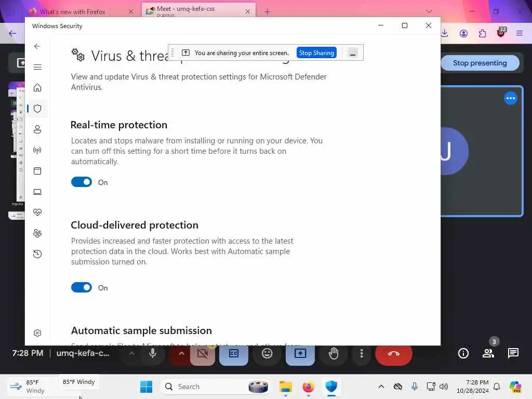Viewport: 532px width, 399px height.
Task: Open notifications bell in taskbar
Action: click(497, 387)
